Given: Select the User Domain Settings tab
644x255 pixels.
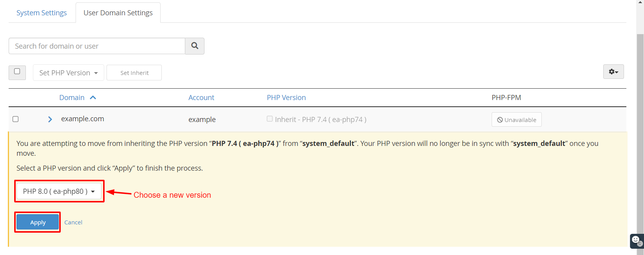Looking at the screenshot, I should point(118,13).
